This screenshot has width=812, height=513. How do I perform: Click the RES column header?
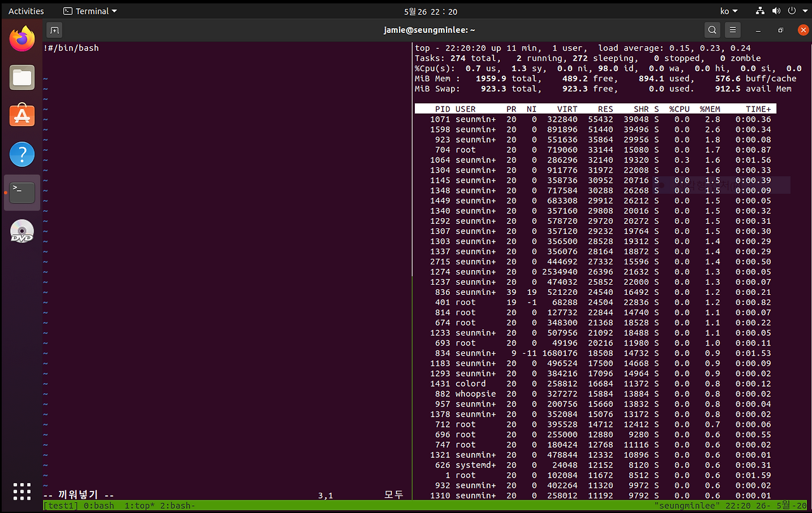point(606,109)
